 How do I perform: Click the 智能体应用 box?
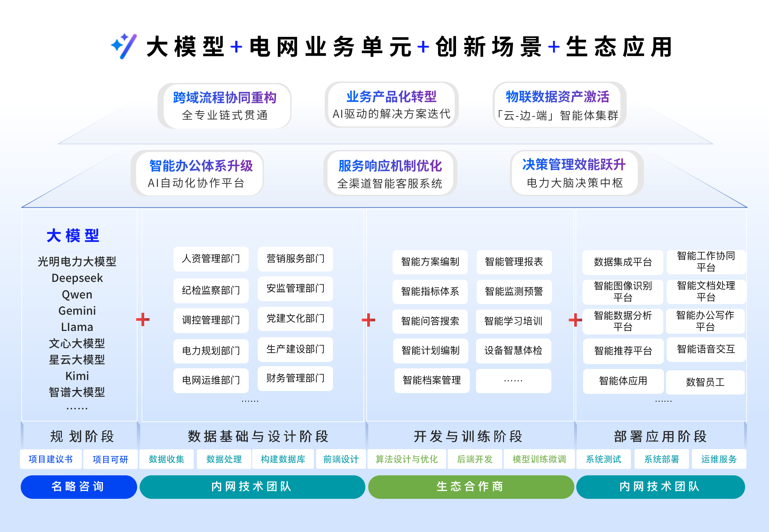coord(624,381)
